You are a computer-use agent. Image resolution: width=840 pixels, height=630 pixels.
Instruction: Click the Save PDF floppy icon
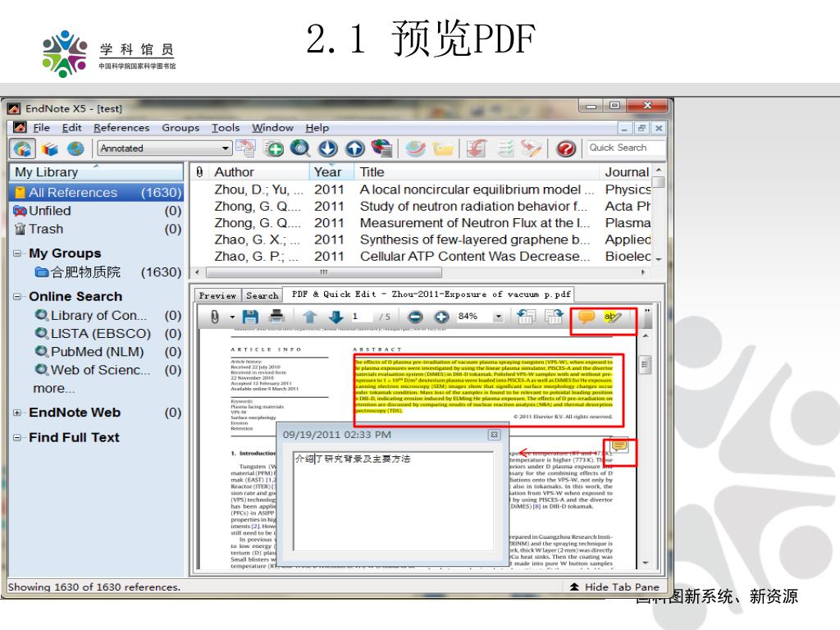[x=250, y=317]
